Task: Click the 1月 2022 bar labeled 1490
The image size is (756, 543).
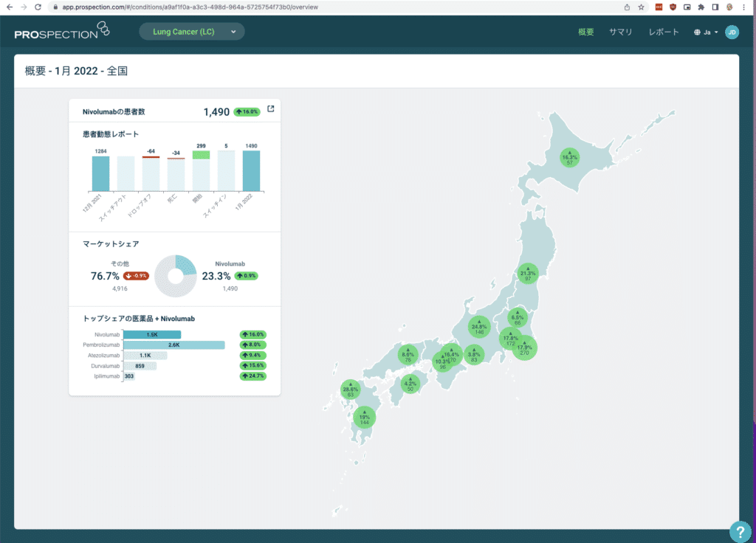Action: click(251, 170)
